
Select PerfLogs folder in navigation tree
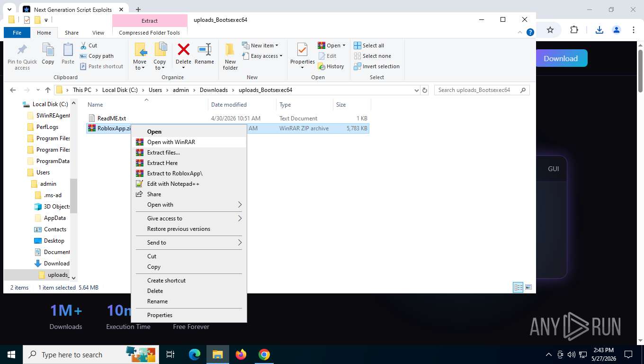47,127
